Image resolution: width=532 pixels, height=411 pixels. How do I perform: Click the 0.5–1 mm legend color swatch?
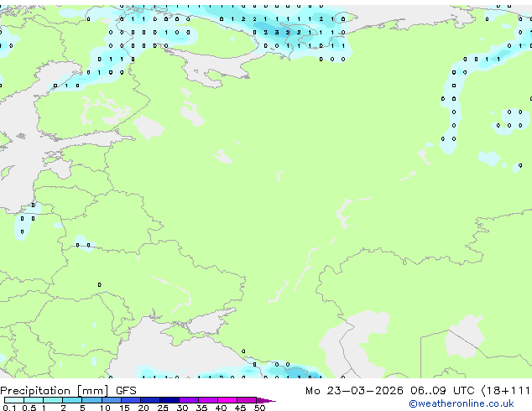[x=34, y=400]
